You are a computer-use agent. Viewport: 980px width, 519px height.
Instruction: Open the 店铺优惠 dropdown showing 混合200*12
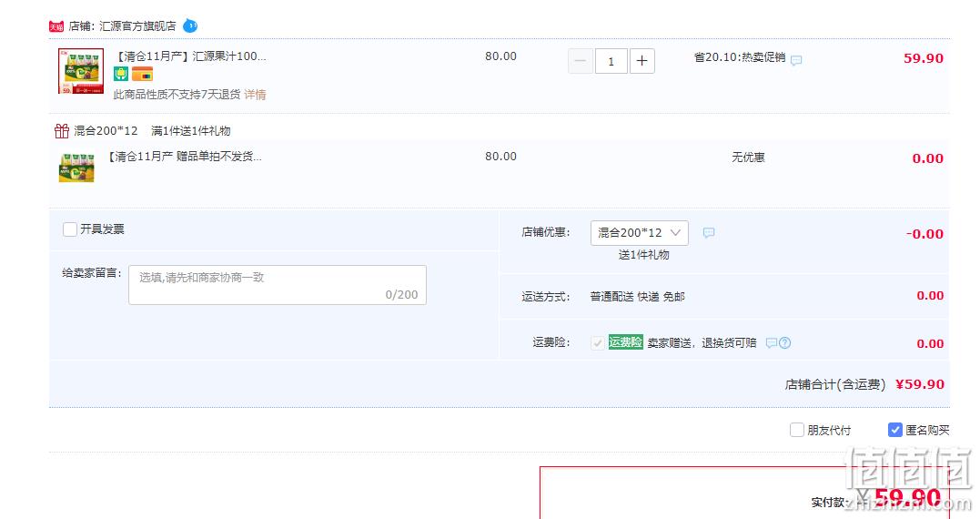pos(640,232)
